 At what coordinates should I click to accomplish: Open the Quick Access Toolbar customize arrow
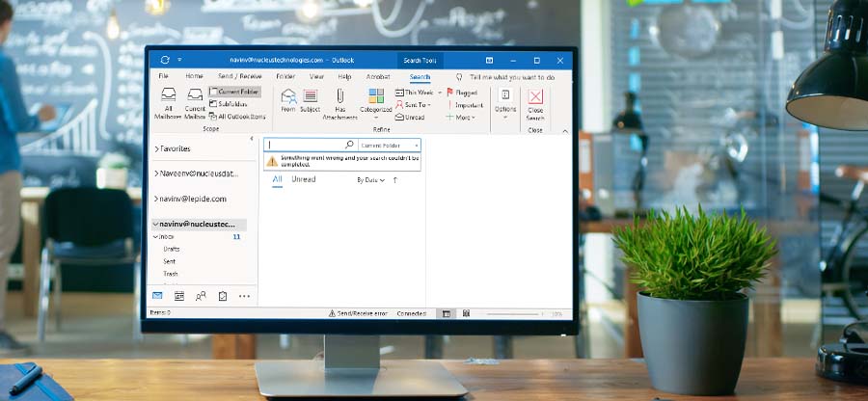(x=179, y=60)
